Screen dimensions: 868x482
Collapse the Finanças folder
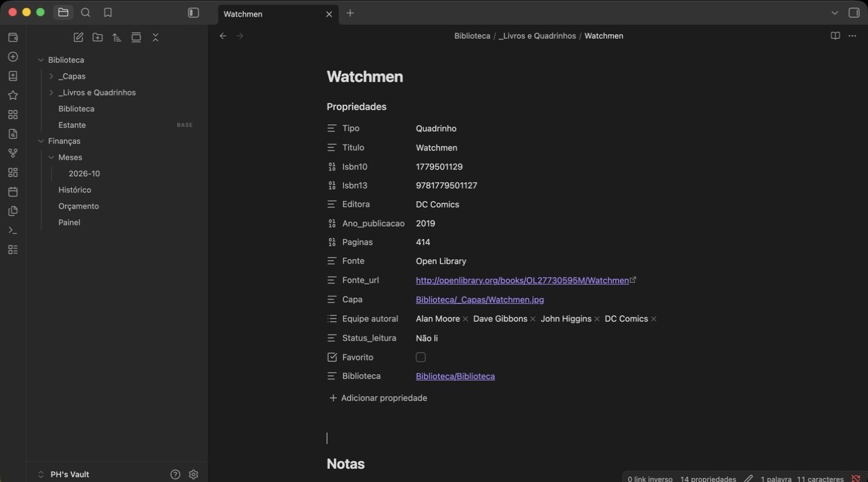tap(41, 141)
